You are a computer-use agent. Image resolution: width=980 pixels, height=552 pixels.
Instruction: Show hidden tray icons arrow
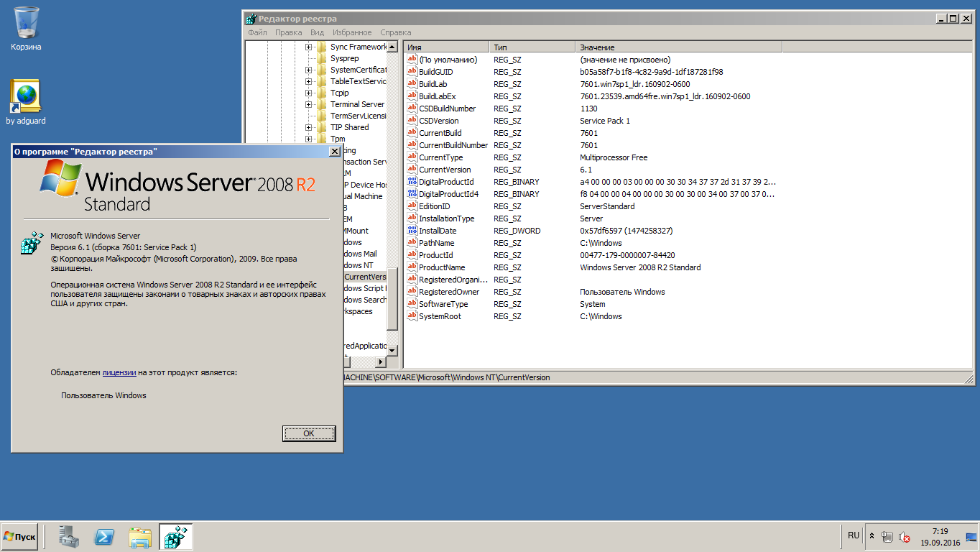click(872, 536)
